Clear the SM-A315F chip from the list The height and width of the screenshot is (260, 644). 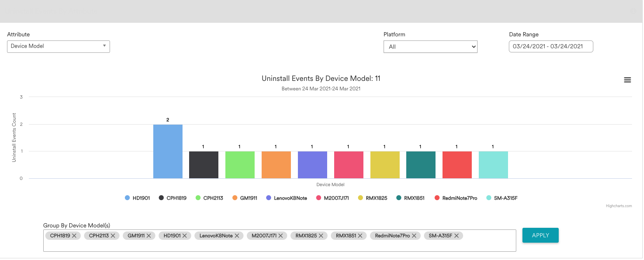coord(457,236)
